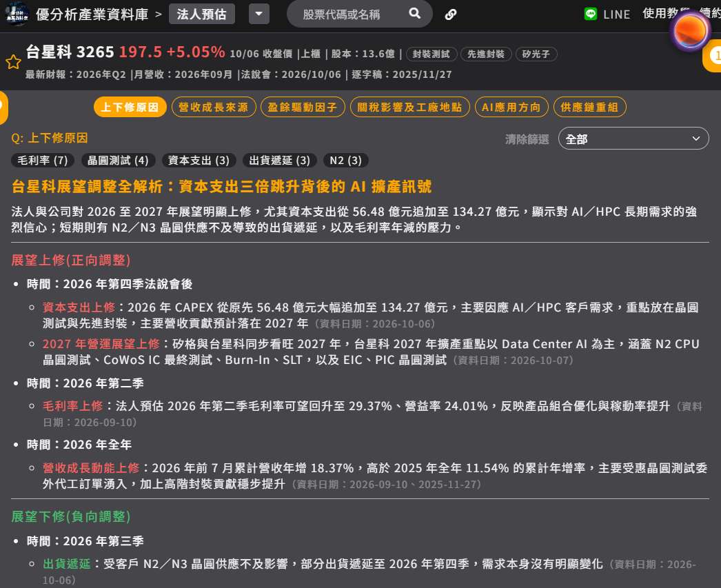Open the 全部 filter dropdown
Screen dimensions: 721x588
pos(633,139)
